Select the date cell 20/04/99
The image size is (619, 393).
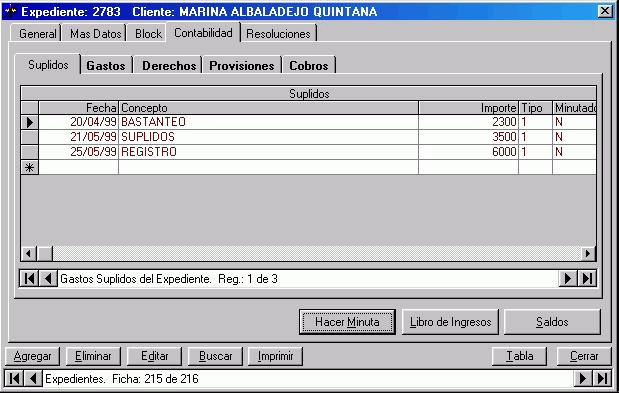click(79, 122)
